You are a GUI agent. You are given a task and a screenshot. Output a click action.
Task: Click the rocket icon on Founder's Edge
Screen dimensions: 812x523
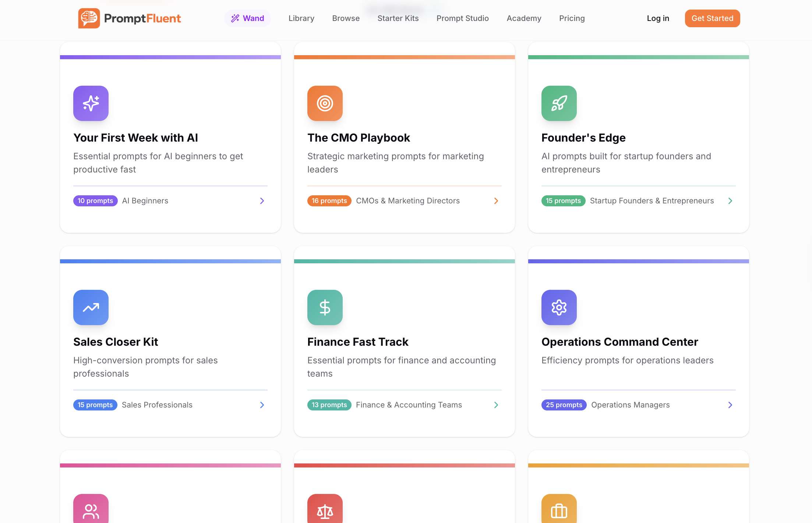(x=559, y=103)
